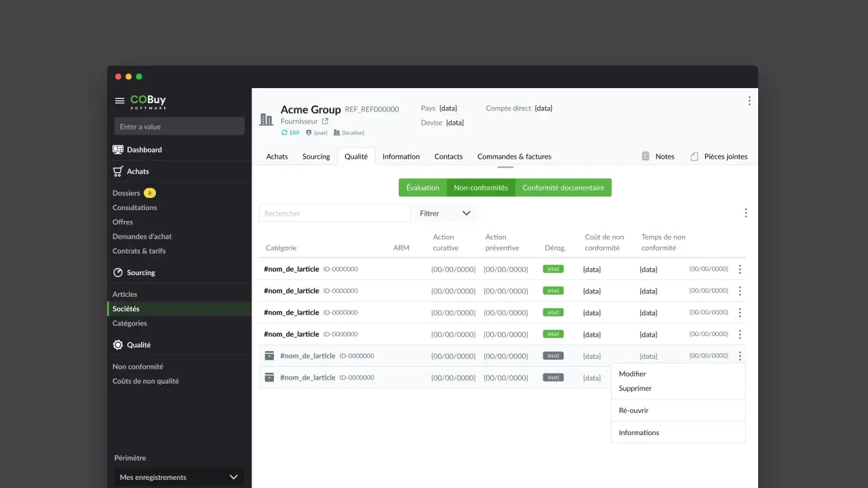Open the kebab menu in the company header
Viewport: 868px width, 488px height.
(x=749, y=101)
